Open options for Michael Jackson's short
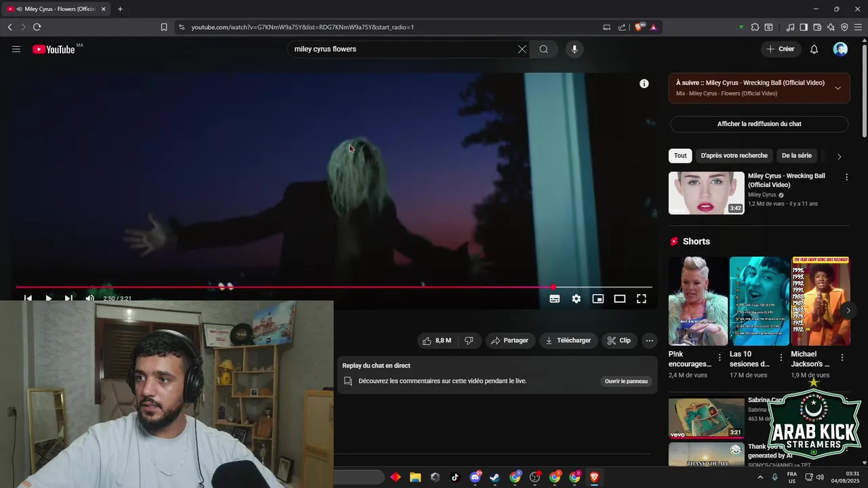The height and width of the screenshot is (488, 868). (842, 357)
